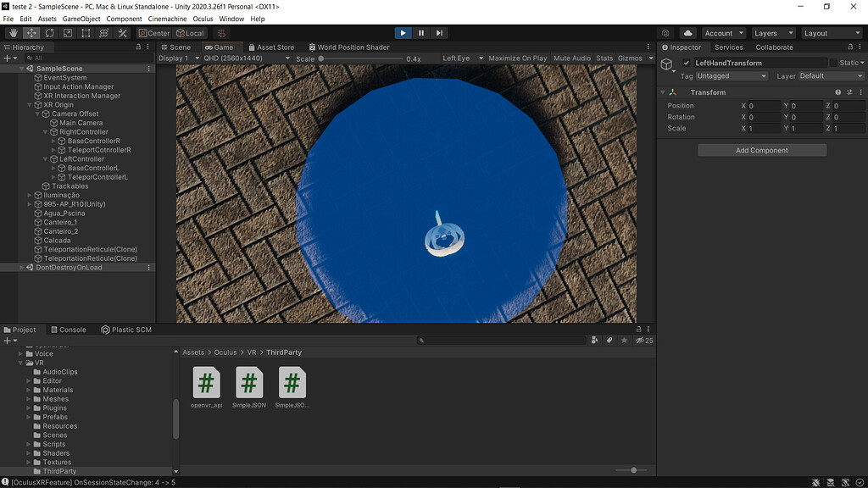Select the Move tool in the toolbar
Viewport: 868px width, 488px height.
click(x=31, y=33)
